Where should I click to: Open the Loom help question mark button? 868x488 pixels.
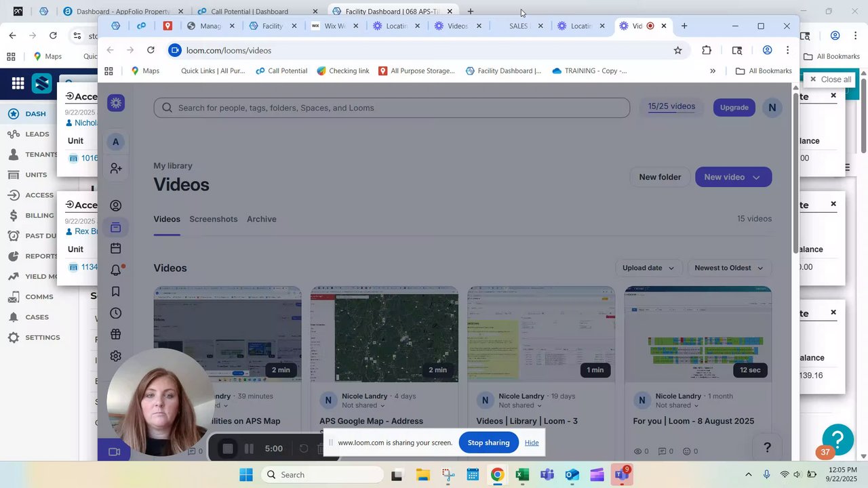pos(767,447)
